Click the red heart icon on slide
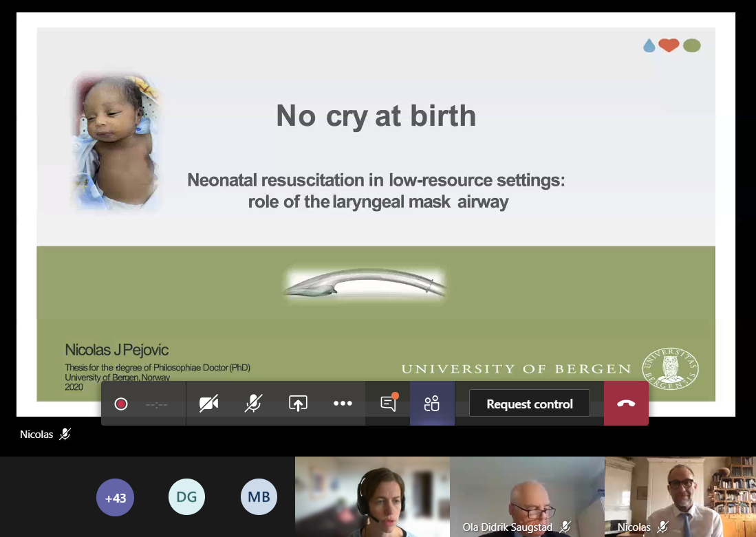 669,45
